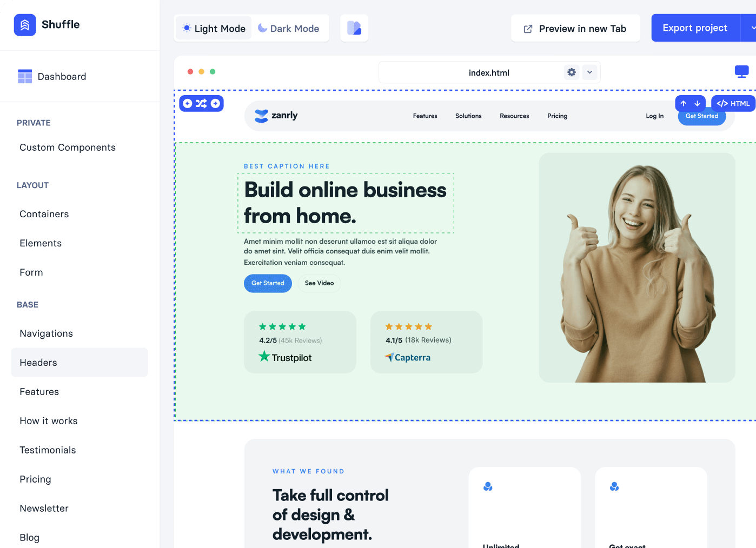Click 'Take full control' heading
756x548 pixels.
point(330,514)
